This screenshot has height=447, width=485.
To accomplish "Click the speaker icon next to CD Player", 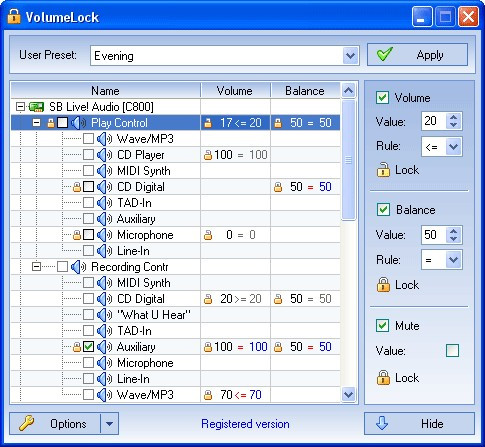I will pos(104,155).
